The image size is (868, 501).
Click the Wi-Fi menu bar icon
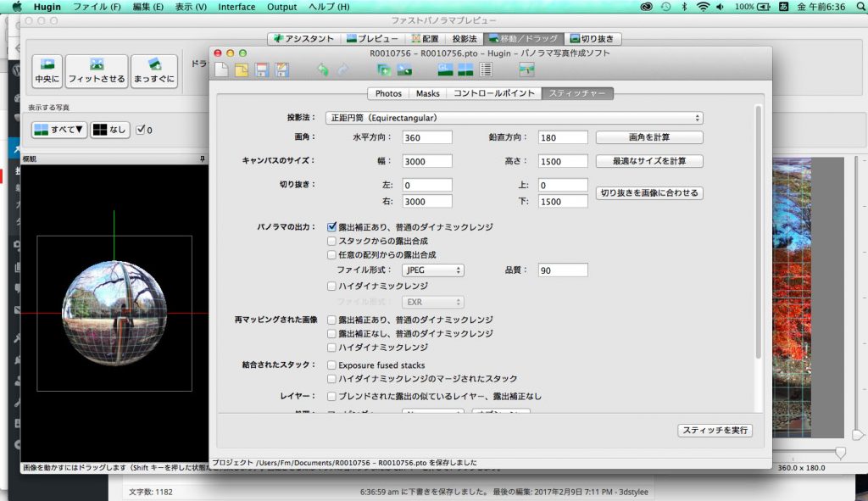(703, 7)
